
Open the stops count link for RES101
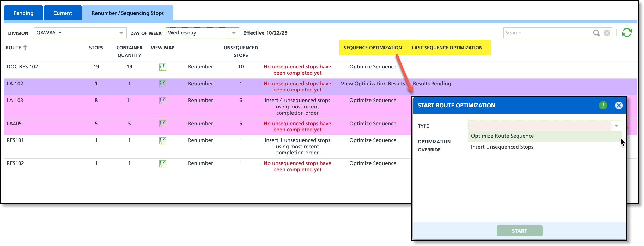96,140
